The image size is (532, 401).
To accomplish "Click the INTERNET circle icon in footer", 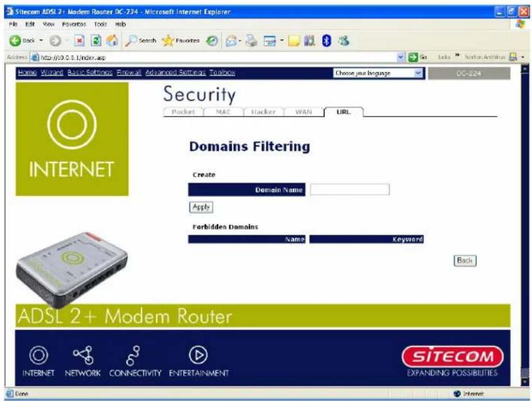I will 38,355.
